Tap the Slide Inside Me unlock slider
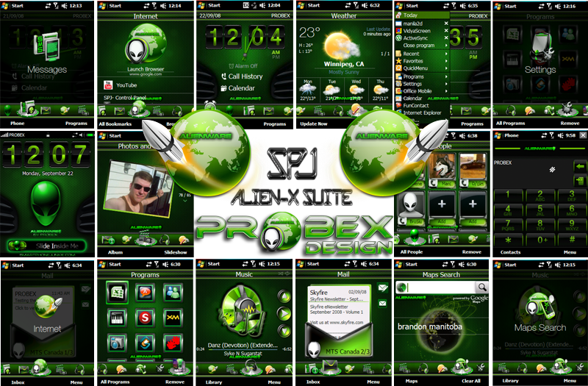This screenshot has width=588, height=386. click(x=47, y=246)
